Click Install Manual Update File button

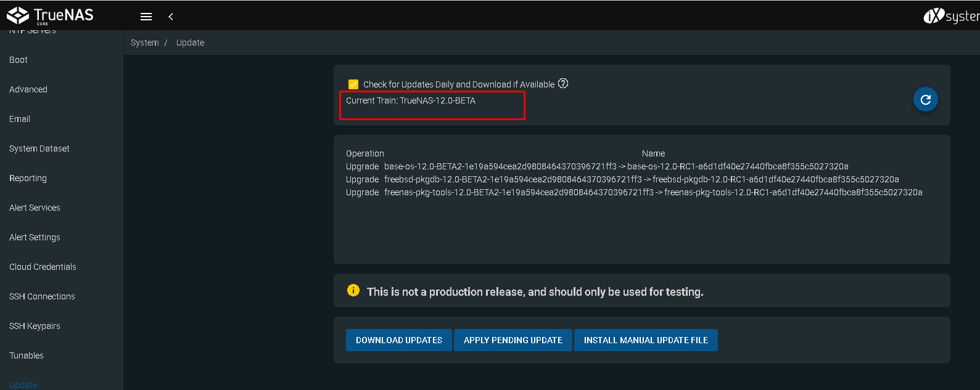click(646, 340)
